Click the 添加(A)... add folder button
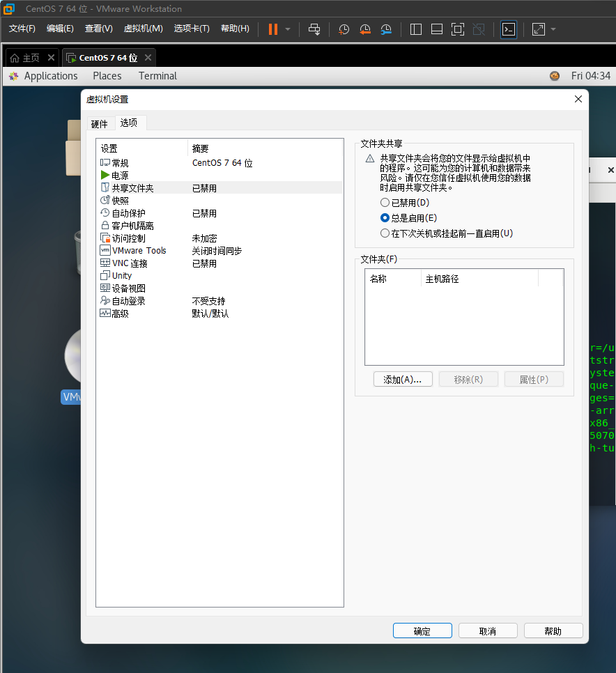 pyautogui.click(x=403, y=380)
